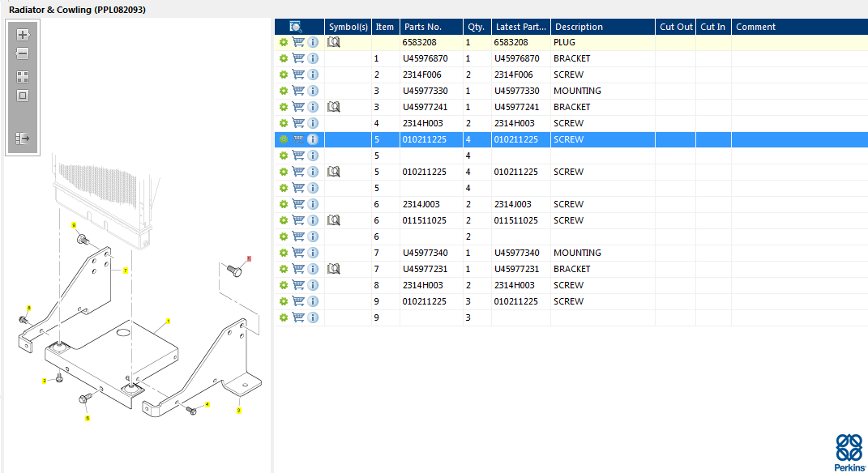This screenshot has width=868, height=473.
Task: Click the Cut In column header
Action: tap(713, 27)
